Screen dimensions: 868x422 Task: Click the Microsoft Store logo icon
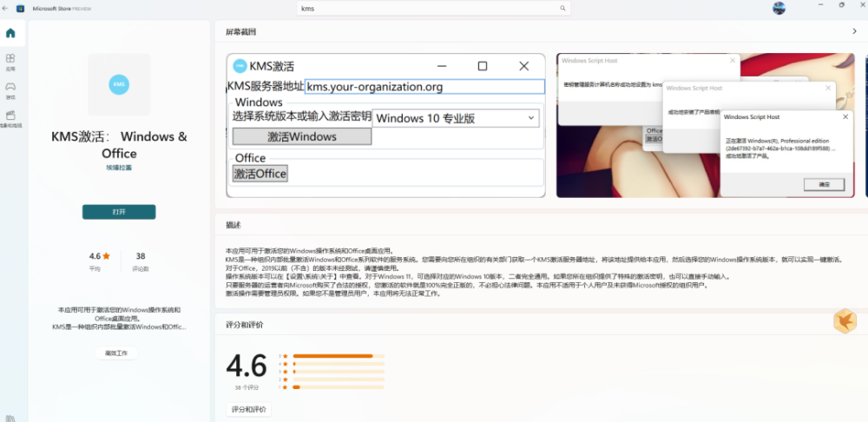click(x=21, y=9)
